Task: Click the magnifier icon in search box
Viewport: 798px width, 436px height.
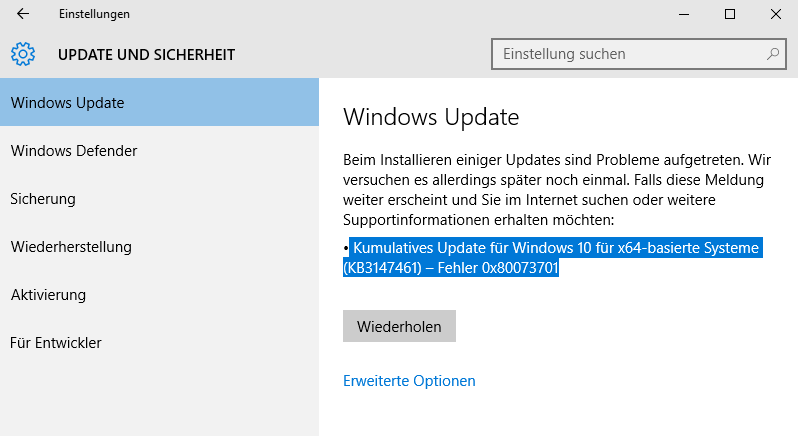Action: pos(773,53)
